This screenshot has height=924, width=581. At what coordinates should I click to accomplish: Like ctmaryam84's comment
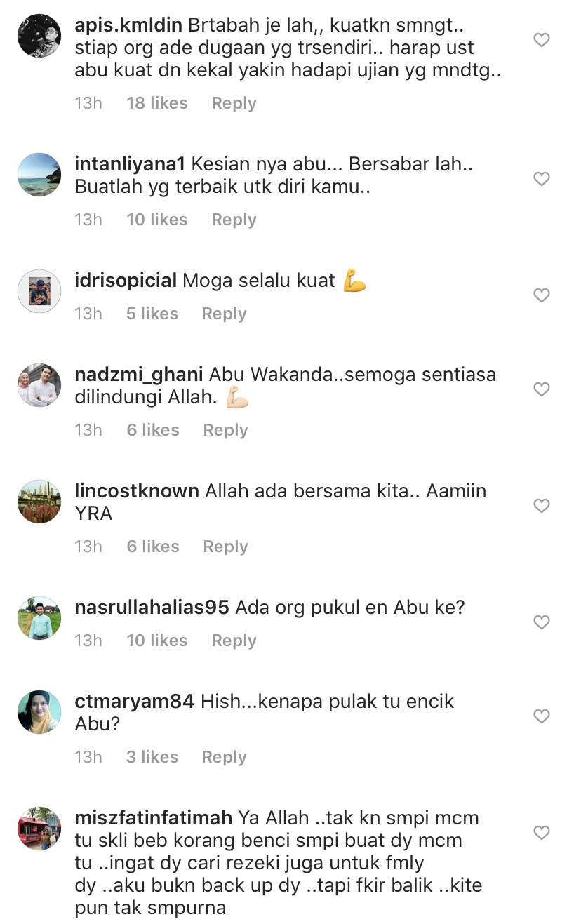541,716
